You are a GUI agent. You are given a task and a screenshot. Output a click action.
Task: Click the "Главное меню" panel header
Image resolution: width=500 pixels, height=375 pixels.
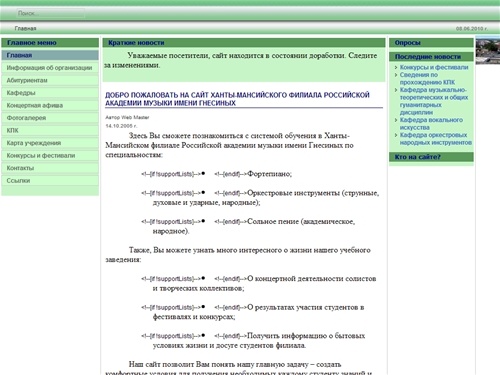[50, 43]
